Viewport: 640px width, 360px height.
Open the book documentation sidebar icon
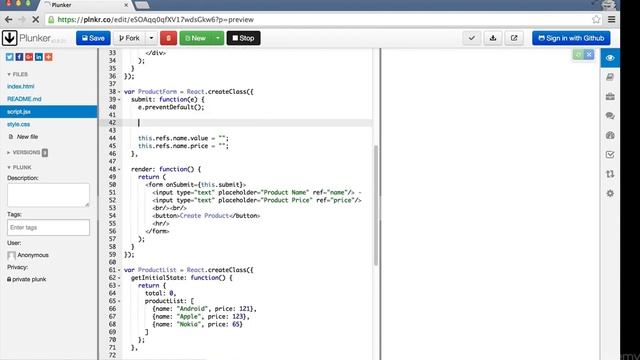click(610, 77)
